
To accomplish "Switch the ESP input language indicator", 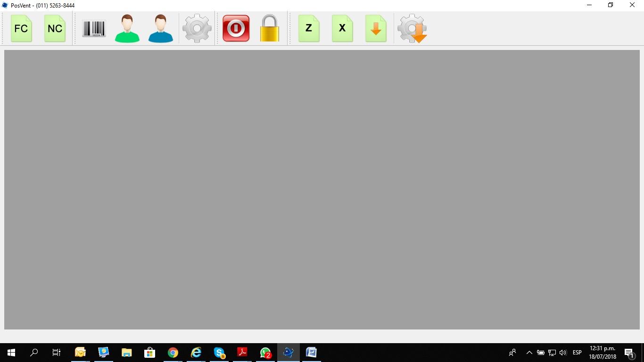I will [x=577, y=353].
